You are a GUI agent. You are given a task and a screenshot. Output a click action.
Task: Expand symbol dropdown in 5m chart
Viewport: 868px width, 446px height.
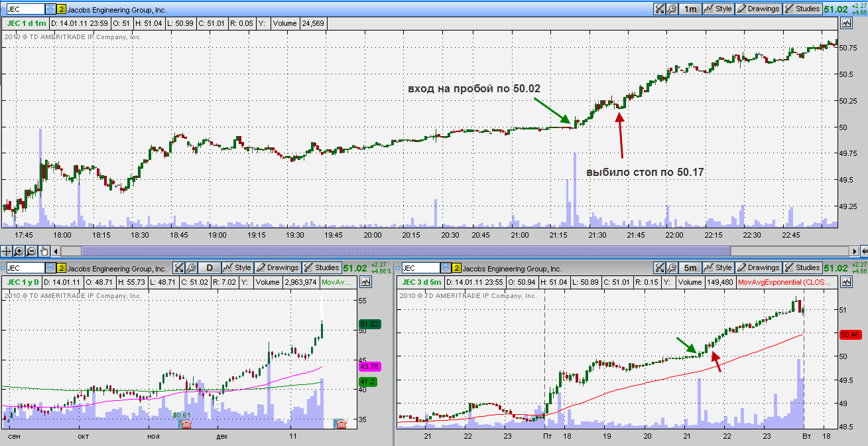446,268
